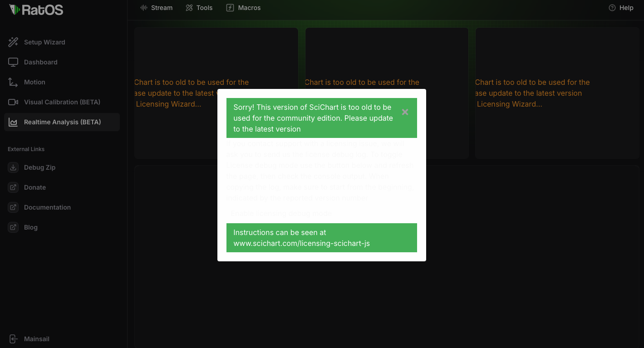Go to Motion via its axis icon

(13, 82)
